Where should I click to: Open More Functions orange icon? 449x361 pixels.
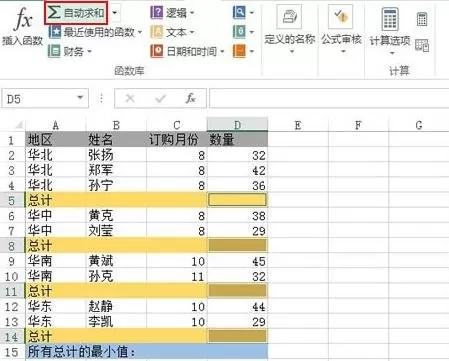243,51
